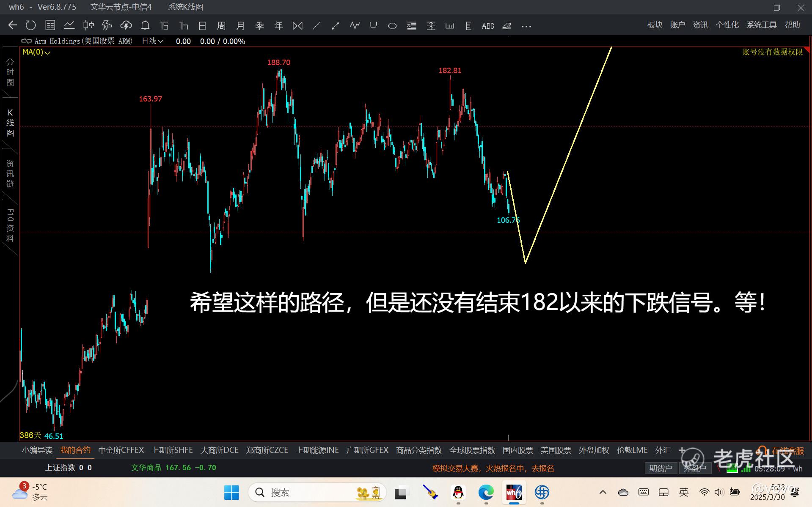The height and width of the screenshot is (507, 812).
Task: Open the 上期所SHFE tab
Action: pyautogui.click(x=172, y=450)
